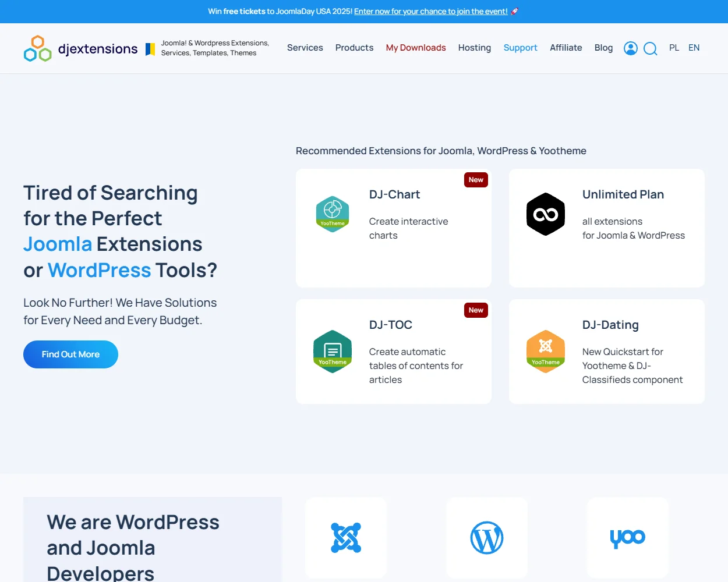This screenshot has height=582, width=728.
Task: Click 'all extensions for Joomla & WordPress' text
Action: (x=634, y=228)
